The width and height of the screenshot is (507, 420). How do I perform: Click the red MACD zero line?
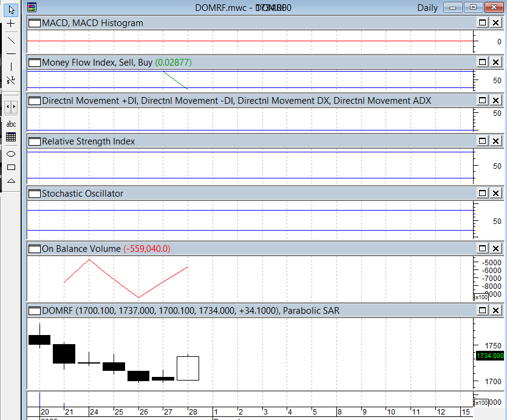point(250,41)
